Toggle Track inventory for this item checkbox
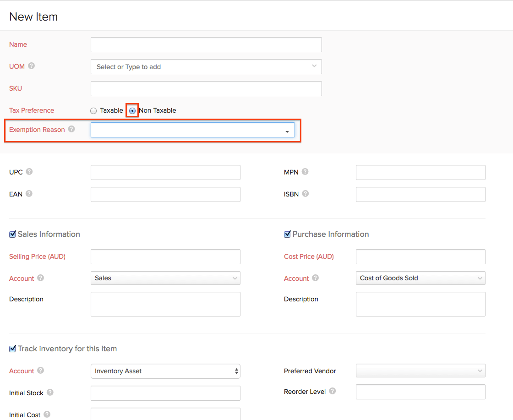513x420 pixels. [12, 349]
